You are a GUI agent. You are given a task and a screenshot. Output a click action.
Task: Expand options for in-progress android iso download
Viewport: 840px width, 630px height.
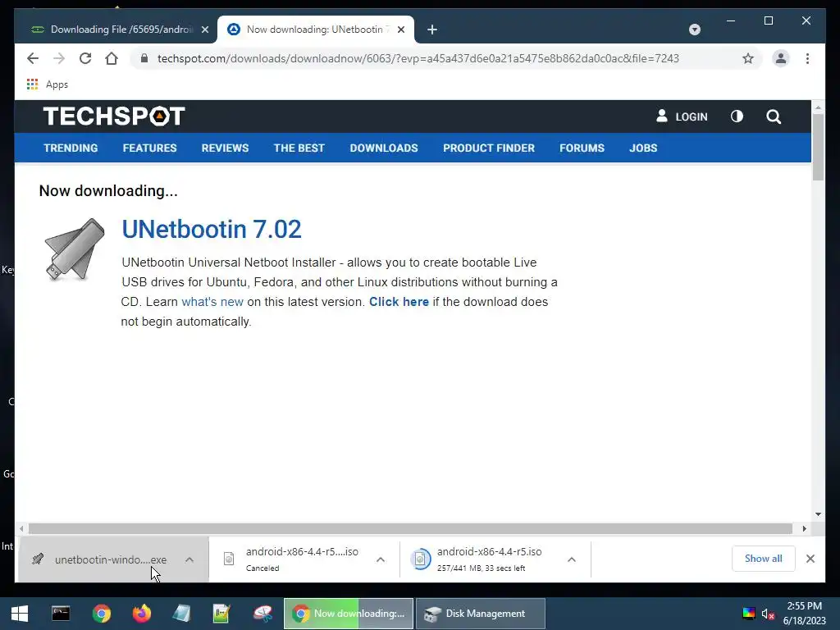[572, 559]
